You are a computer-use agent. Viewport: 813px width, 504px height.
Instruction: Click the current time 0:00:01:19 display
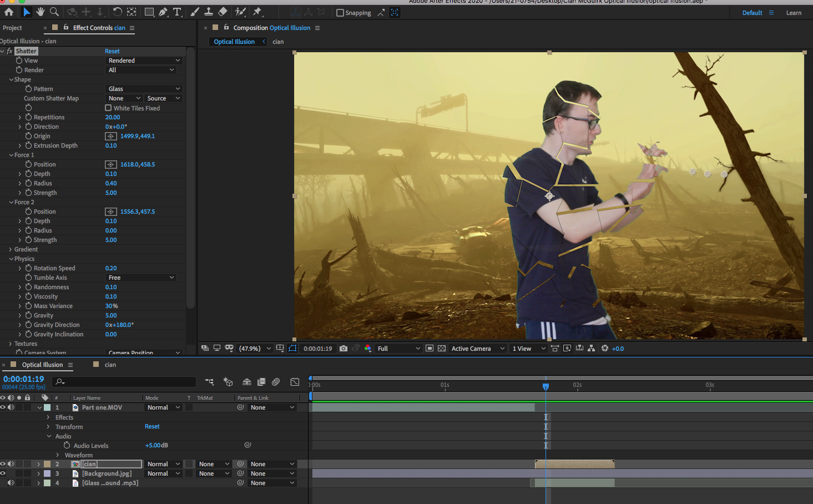tap(23, 379)
